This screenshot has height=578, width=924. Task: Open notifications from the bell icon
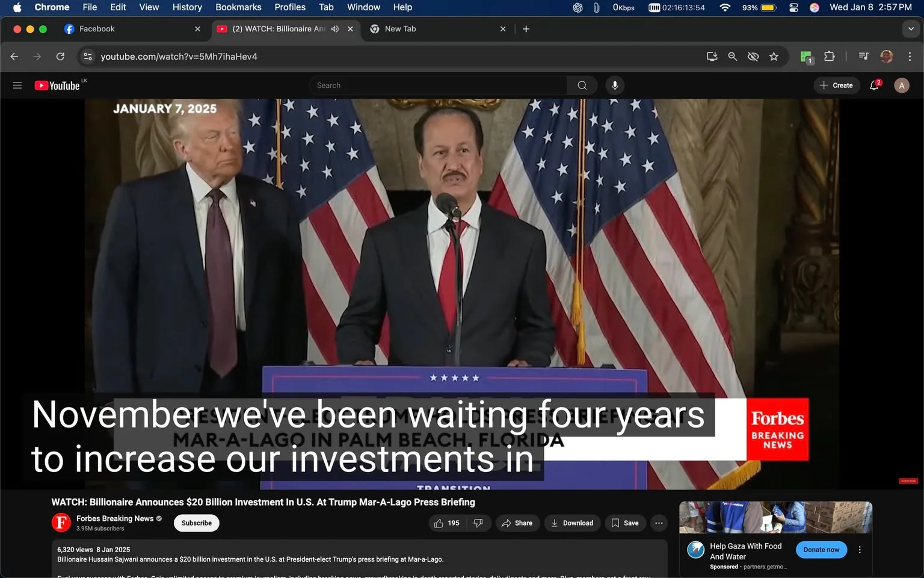(873, 85)
